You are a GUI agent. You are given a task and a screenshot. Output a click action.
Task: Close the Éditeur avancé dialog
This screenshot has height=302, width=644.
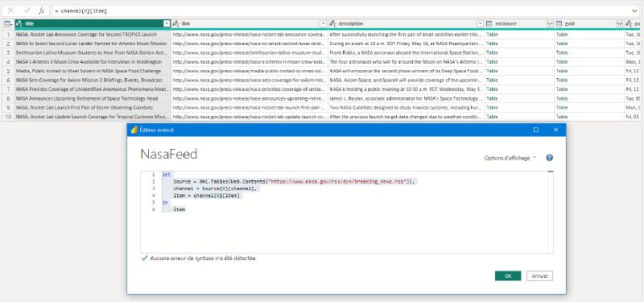(x=556, y=130)
